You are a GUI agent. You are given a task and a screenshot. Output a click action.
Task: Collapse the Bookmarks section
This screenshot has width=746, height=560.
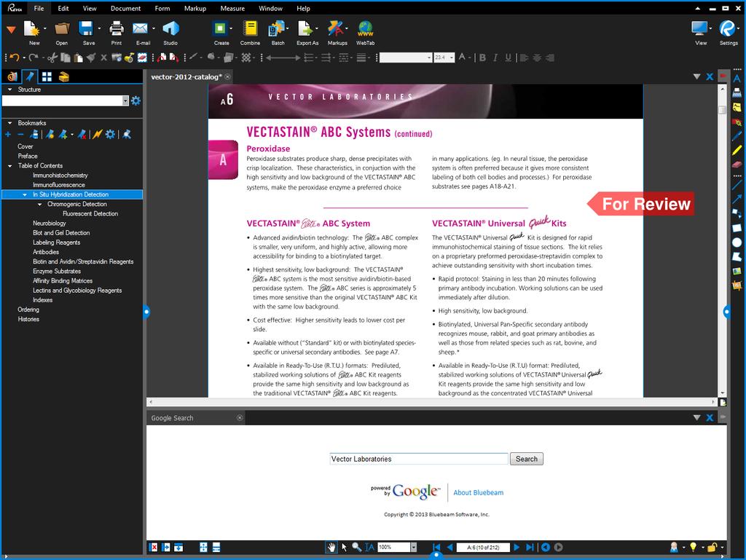10,123
